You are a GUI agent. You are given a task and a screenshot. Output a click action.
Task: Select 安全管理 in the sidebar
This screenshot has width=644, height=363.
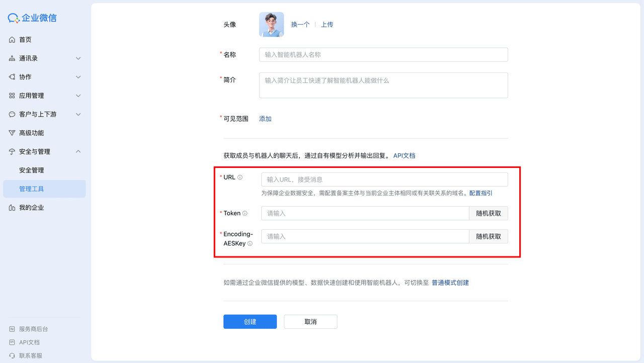30,170
